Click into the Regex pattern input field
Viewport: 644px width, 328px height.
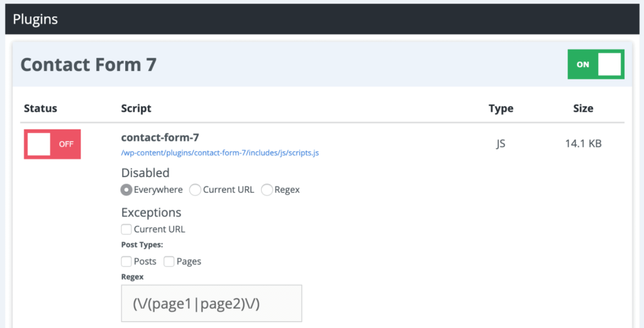pos(211,303)
